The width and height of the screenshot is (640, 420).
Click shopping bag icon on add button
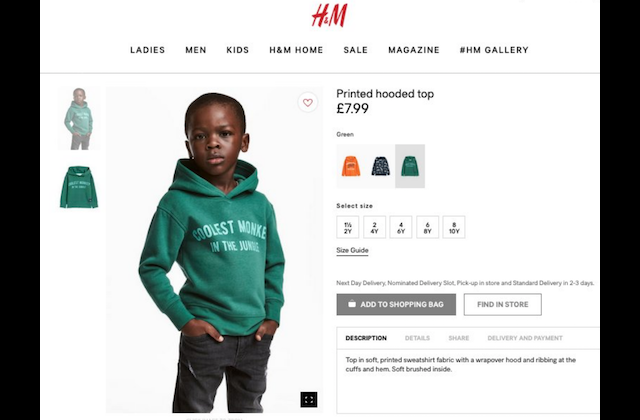(352, 304)
